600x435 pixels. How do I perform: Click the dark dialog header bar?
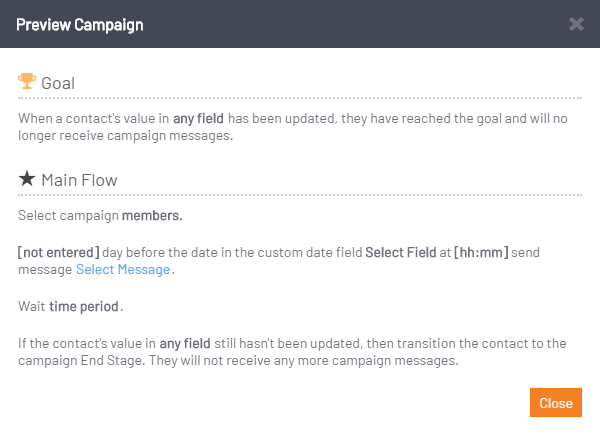pos(300,24)
